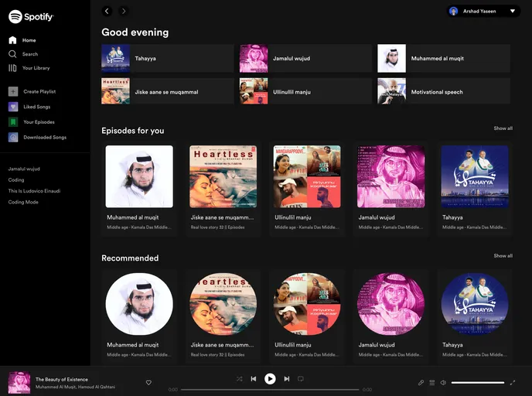Image resolution: width=532 pixels, height=396 pixels.
Task: Open the Heartless episode card cover
Action: point(223,176)
